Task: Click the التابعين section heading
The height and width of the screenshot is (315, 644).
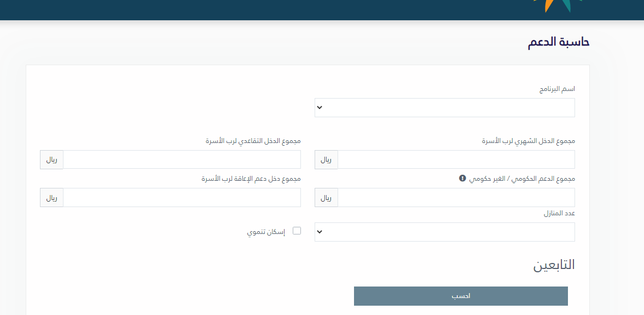Action: click(554, 265)
